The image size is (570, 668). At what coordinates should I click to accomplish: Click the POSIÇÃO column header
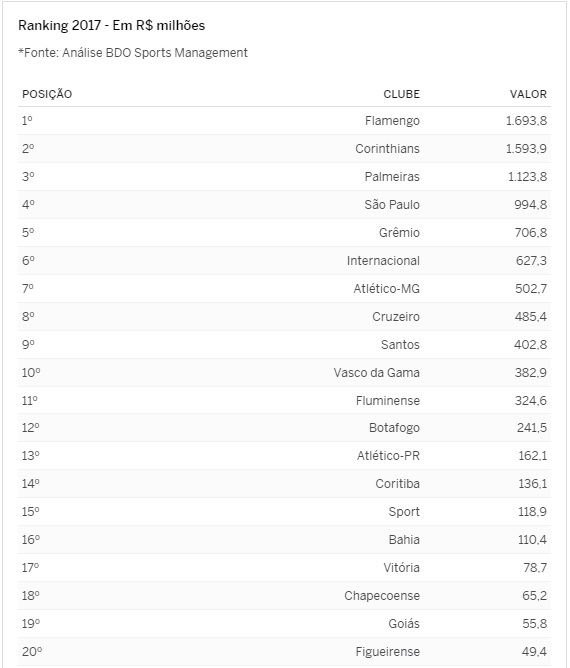(x=47, y=94)
